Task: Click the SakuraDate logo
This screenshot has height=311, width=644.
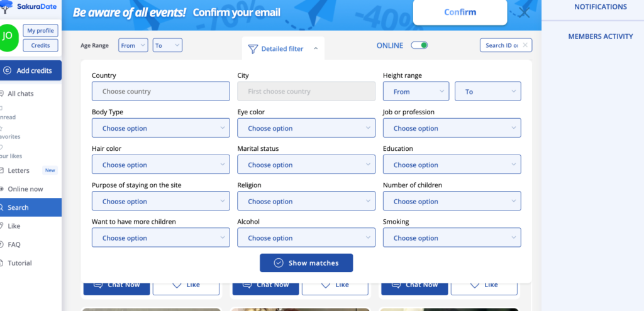Action: pos(30,6)
